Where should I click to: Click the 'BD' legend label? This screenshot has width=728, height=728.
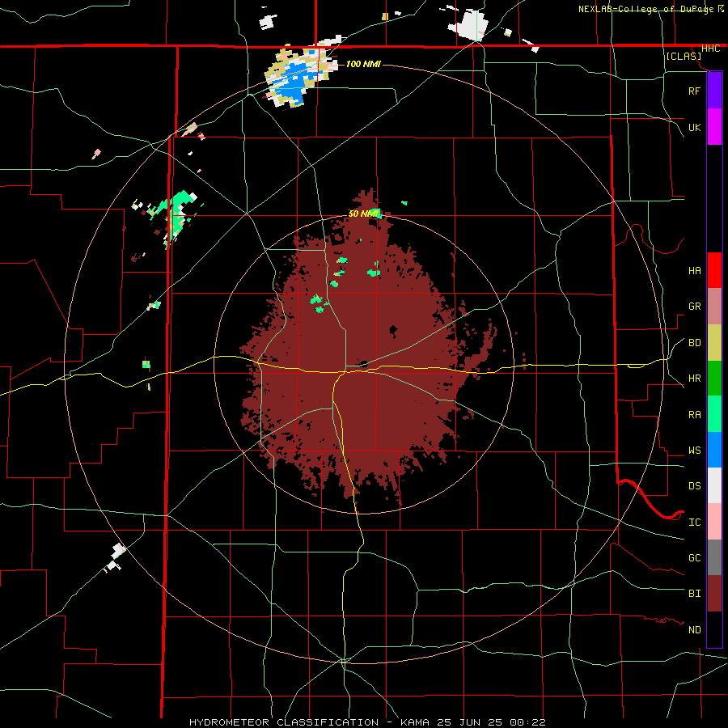coord(694,343)
